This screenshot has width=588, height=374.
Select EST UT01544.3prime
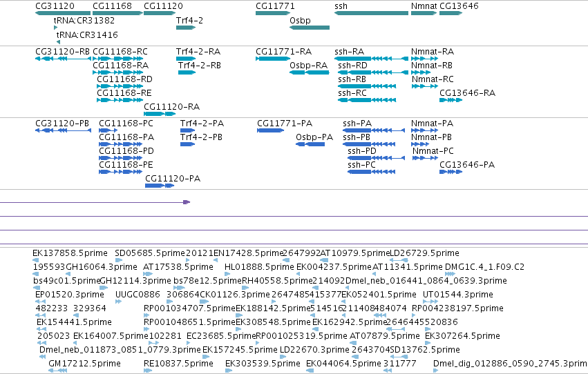click(x=458, y=294)
